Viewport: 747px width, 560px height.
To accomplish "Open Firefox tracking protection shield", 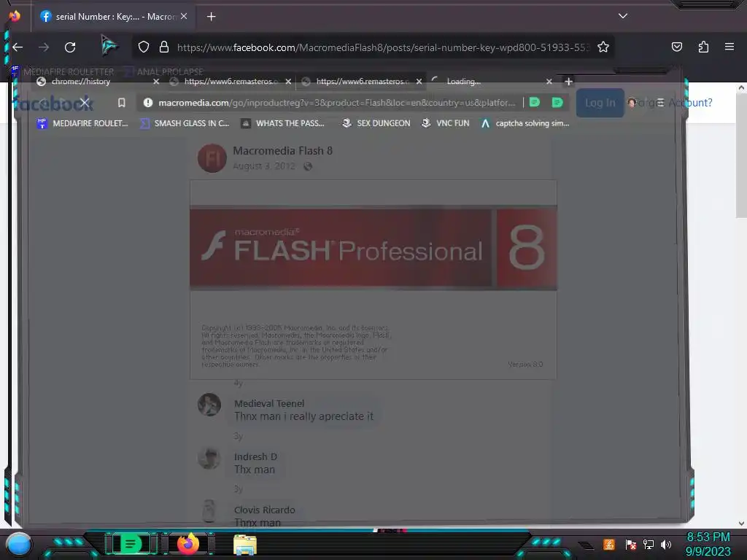I will [x=144, y=47].
